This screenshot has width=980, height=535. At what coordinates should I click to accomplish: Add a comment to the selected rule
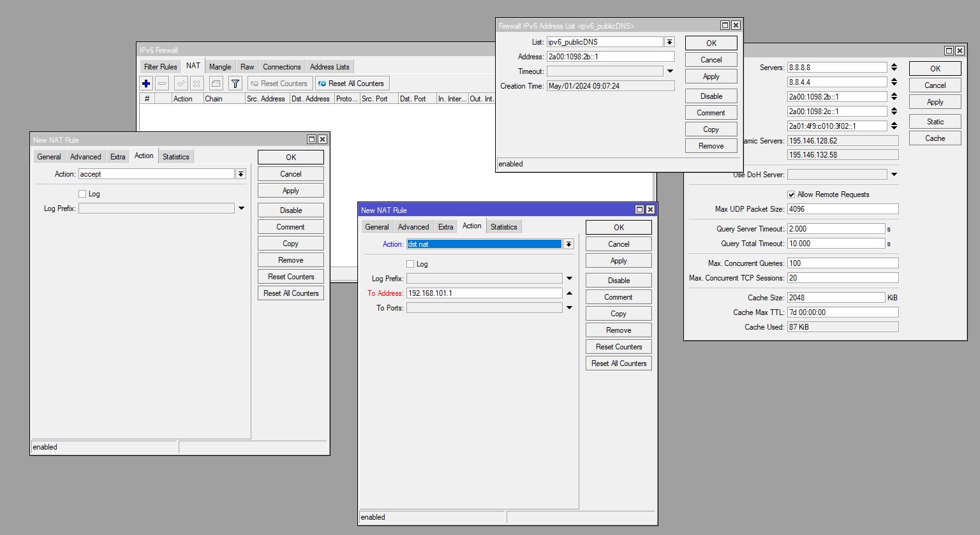pos(216,83)
